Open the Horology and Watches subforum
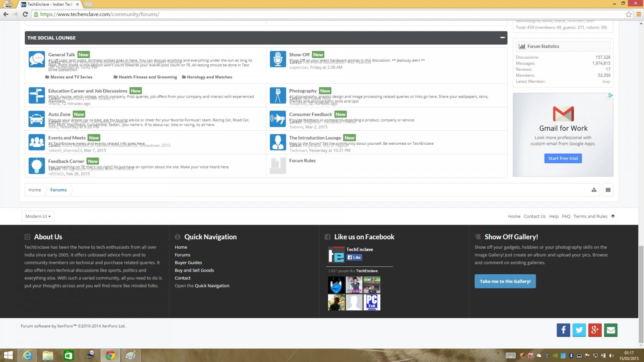 coord(209,77)
